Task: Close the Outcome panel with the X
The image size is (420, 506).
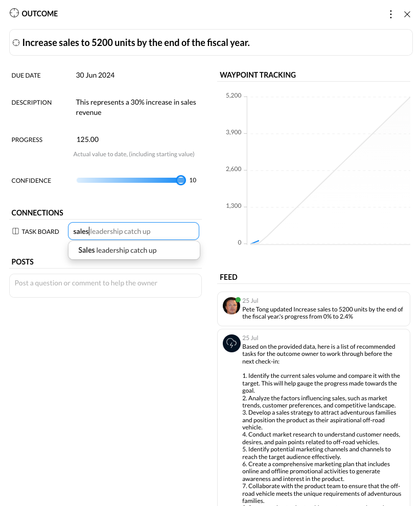Action: click(407, 14)
